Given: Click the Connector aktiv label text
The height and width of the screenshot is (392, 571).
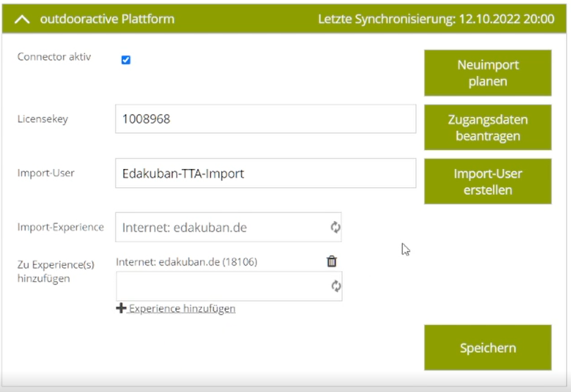Looking at the screenshot, I should (54, 56).
